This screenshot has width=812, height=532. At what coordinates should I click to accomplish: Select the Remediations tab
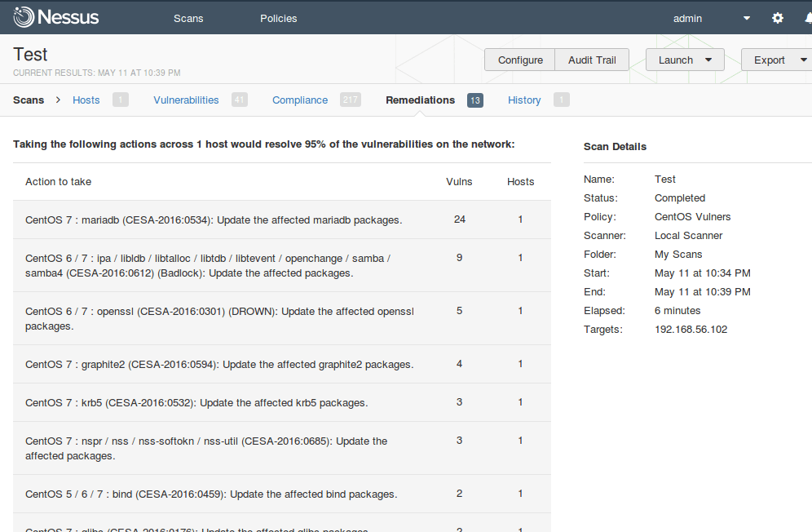419,100
